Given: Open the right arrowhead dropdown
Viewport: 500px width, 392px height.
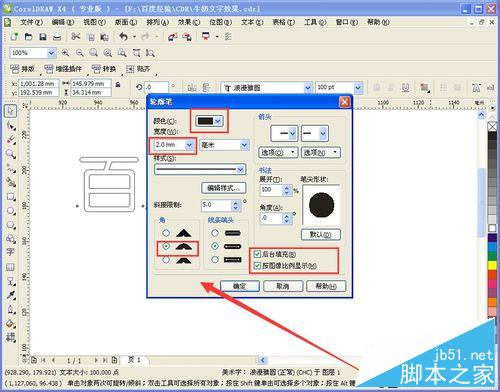Looking at the screenshot, I should 323,133.
